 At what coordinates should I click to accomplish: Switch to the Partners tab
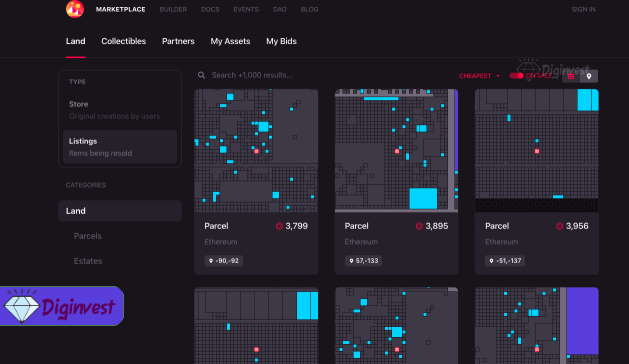pyautogui.click(x=178, y=41)
